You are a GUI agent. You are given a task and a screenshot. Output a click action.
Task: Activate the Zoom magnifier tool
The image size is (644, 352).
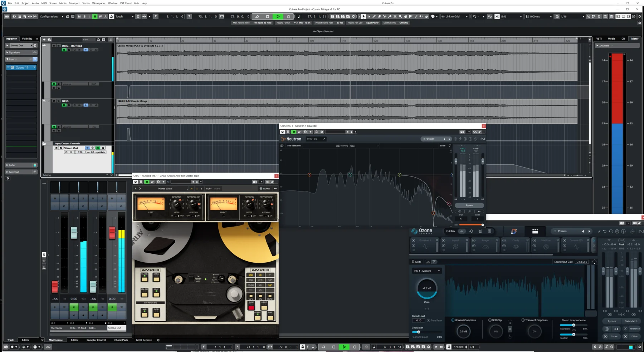tap(400, 16)
